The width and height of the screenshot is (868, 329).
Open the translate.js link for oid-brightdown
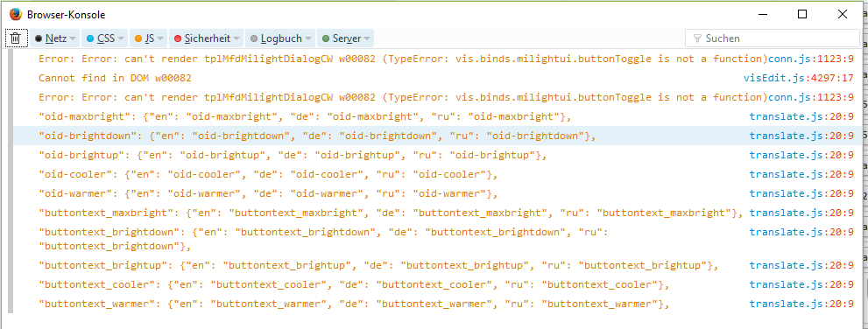click(x=801, y=136)
